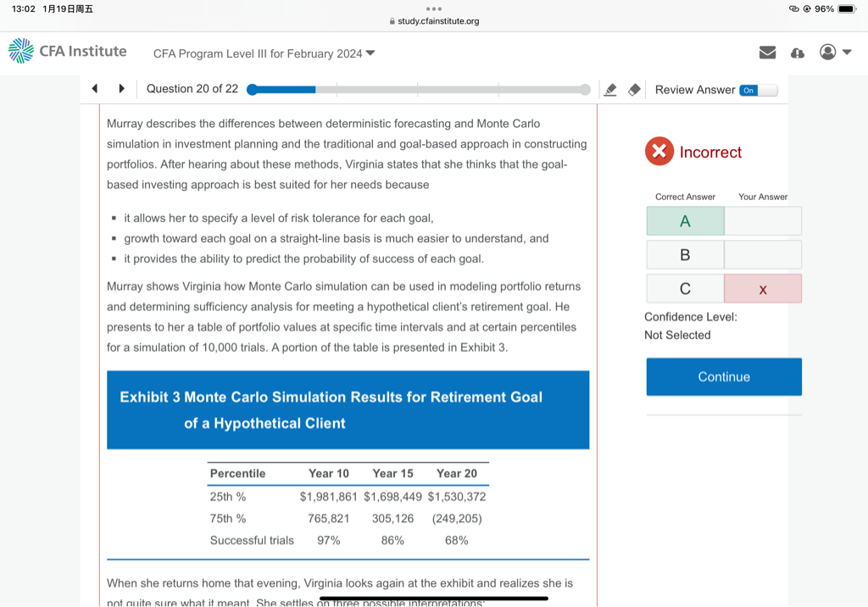
Task: Turn off the Review Answer switch
Action: click(x=757, y=90)
